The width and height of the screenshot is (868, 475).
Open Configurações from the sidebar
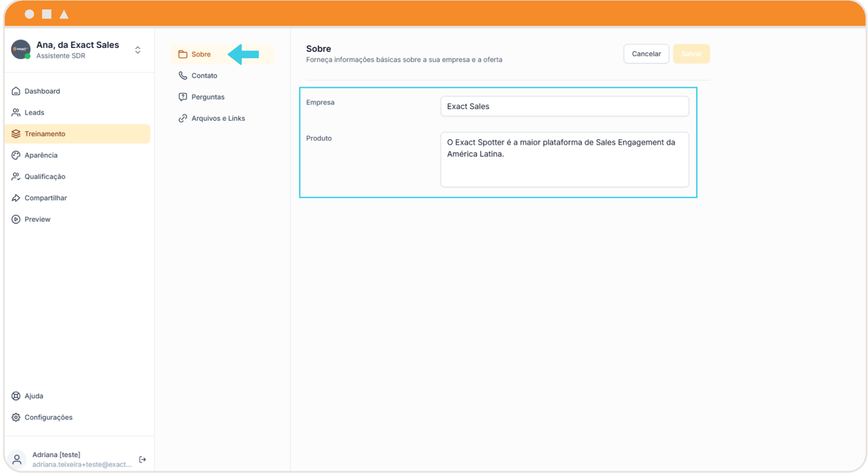click(x=78, y=418)
